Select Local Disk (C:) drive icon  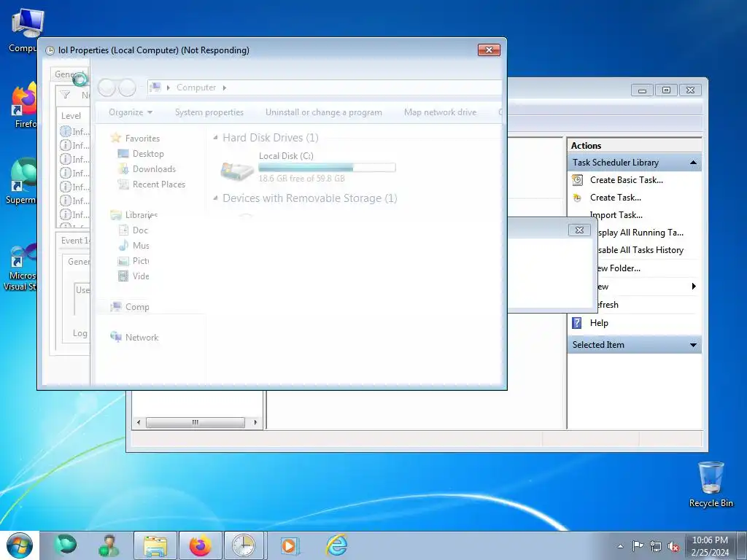(237, 170)
